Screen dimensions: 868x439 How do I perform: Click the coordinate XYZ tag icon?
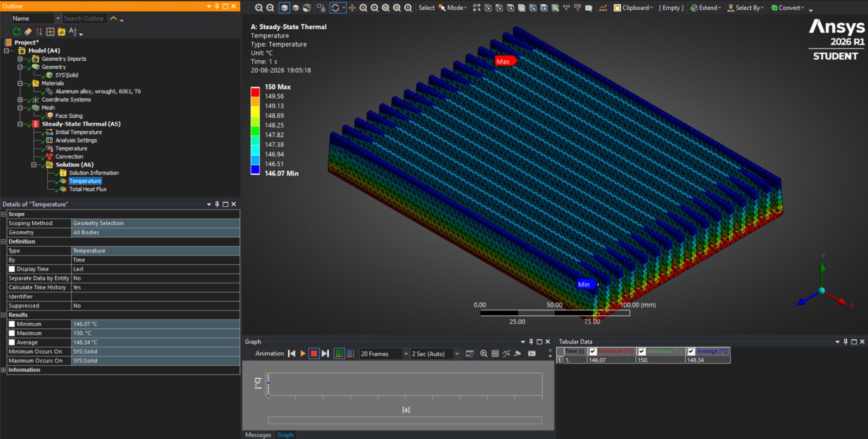tap(566, 8)
